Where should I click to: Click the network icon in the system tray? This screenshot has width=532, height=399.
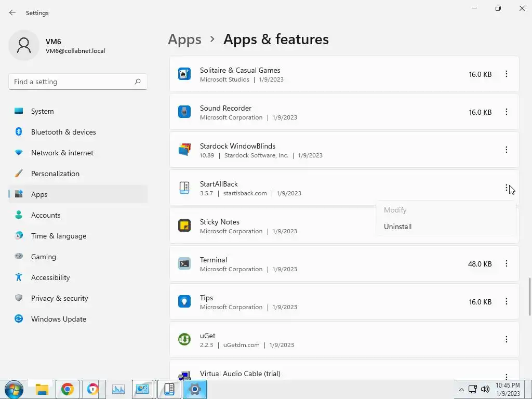click(x=473, y=389)
